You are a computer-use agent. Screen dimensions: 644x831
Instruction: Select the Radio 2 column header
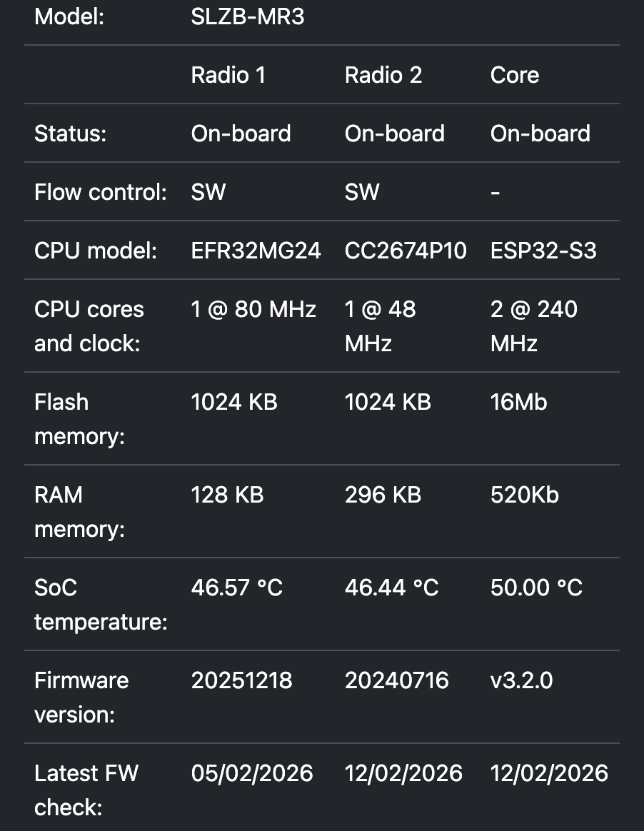[x=383, y=75]
